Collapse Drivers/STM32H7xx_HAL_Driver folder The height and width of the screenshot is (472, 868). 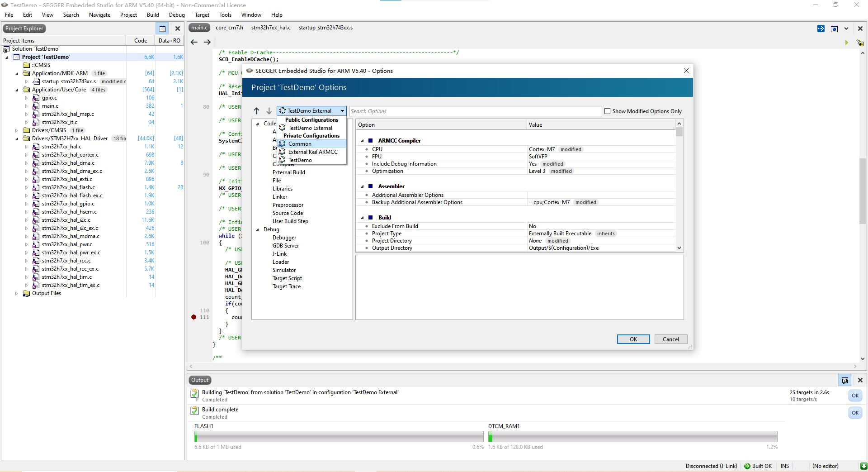tap(17, 138)
